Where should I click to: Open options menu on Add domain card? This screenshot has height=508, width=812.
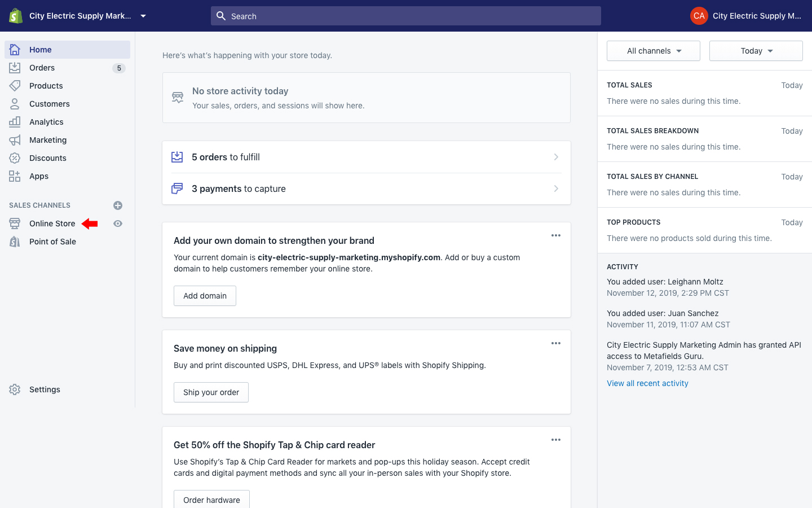point(556,235)
